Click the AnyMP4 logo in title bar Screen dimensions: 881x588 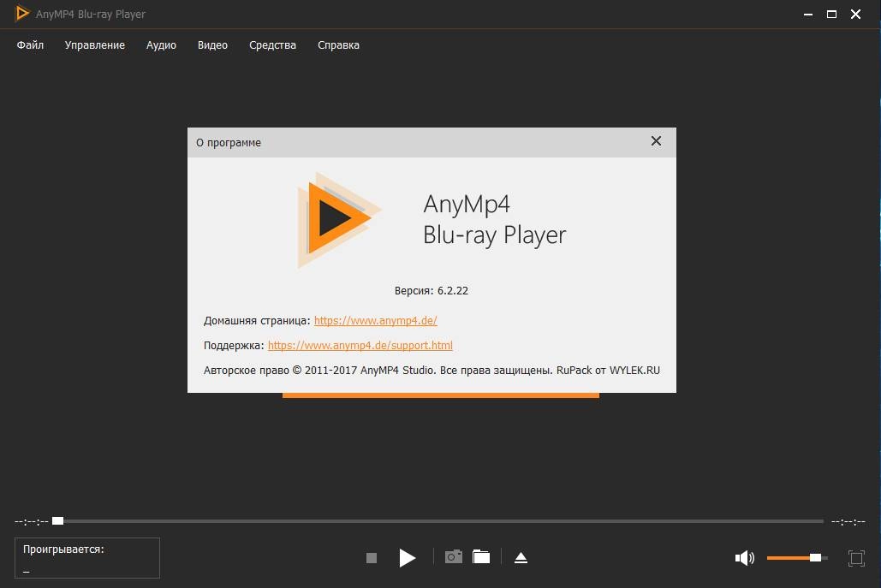pos(22,13)
